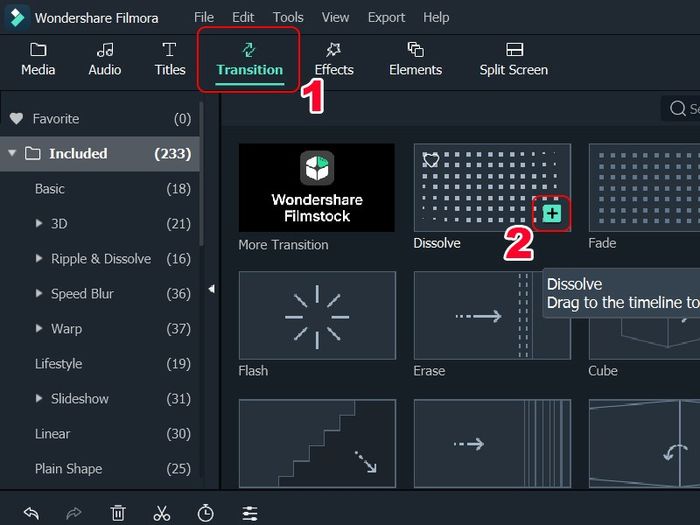Expand the 3D category
Image resolution: width=700 pixels, height=525 pixels.
[x=39, y=223]
